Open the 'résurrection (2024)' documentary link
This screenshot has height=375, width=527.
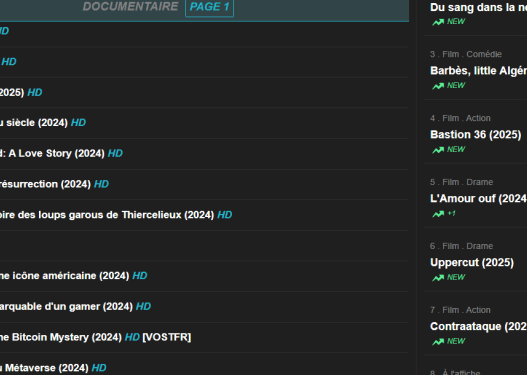point(45,184)
